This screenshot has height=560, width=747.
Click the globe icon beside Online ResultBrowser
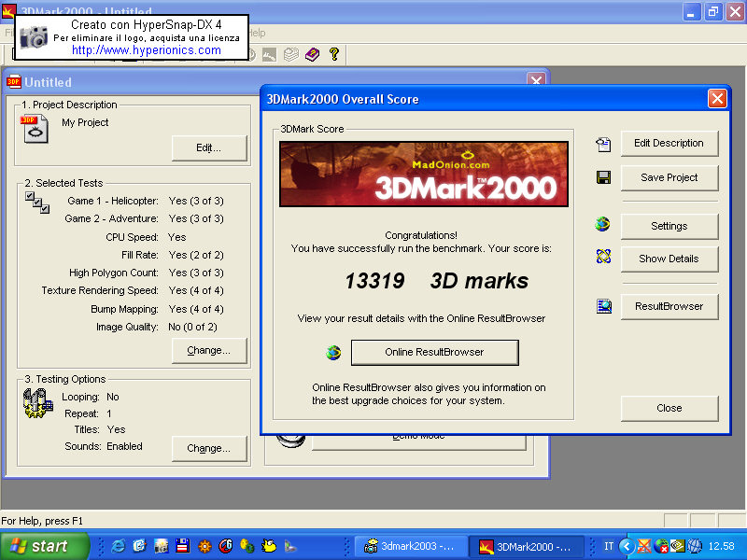click(333, 353)
